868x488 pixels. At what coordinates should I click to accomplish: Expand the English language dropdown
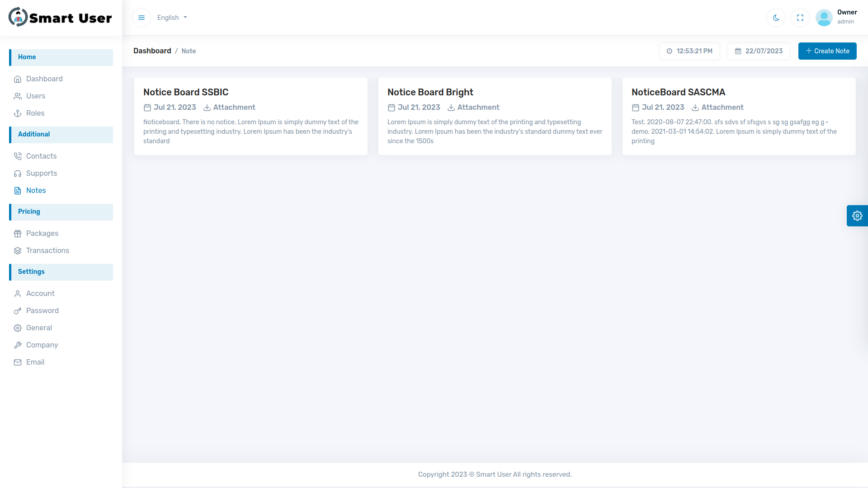pos(171,17)
